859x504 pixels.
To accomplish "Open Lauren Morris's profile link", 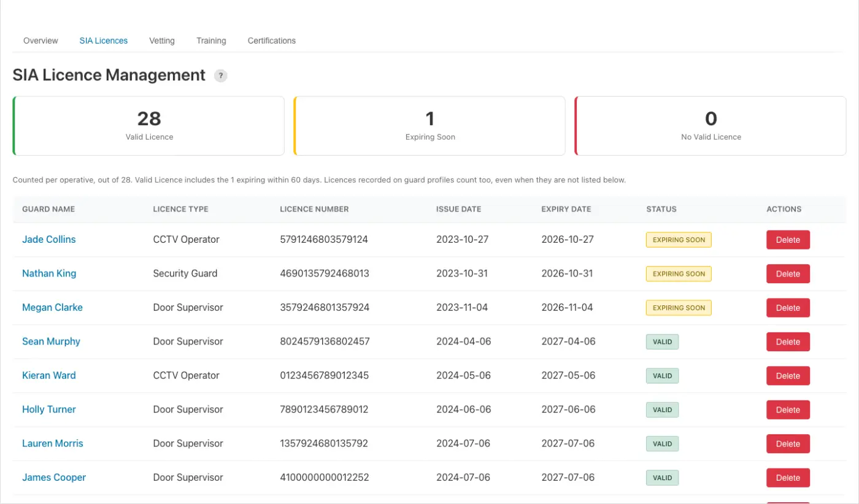I will pyautogui.click(x=53, y=443).
